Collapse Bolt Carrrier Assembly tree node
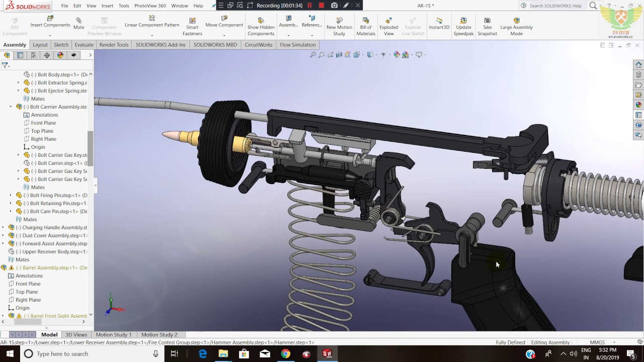 [11, 107]
